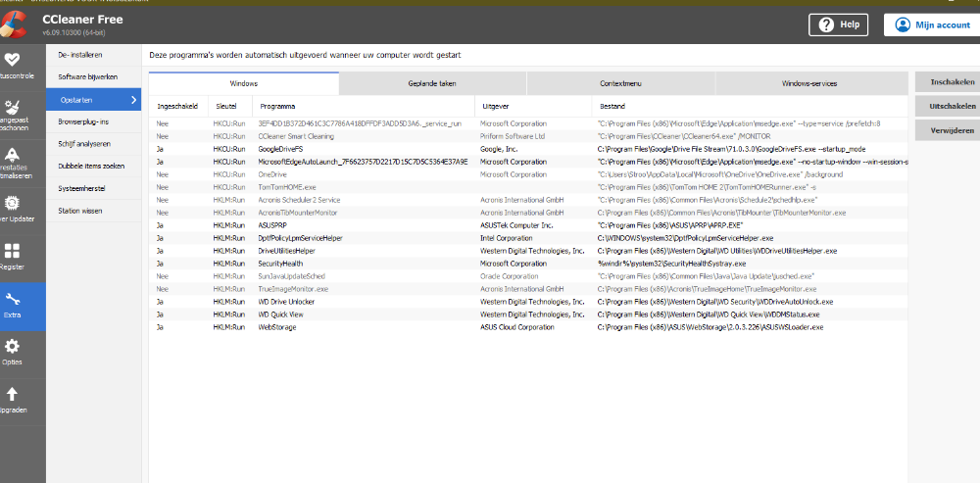Open Mijn account

(x=931, y=24)
